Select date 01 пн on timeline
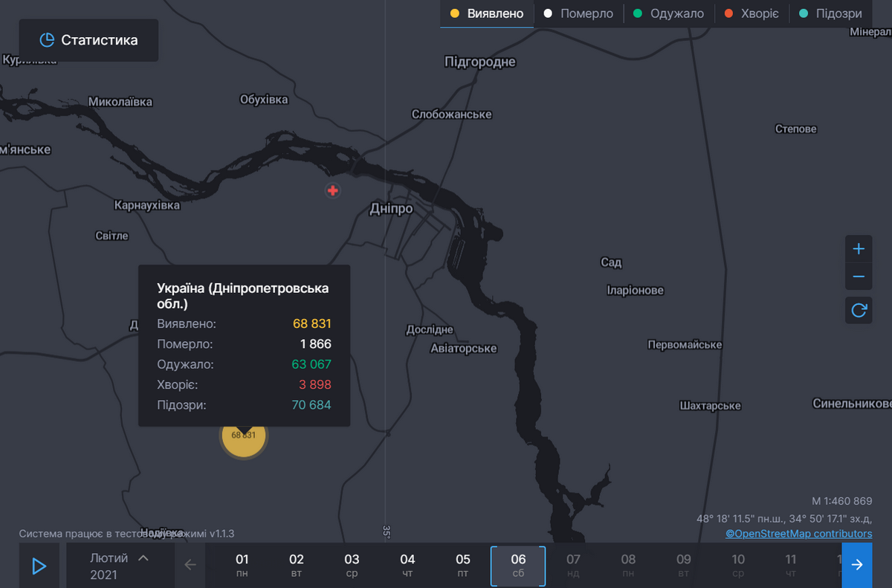Screen dimensions: 892x588 (x=242, y=566)
